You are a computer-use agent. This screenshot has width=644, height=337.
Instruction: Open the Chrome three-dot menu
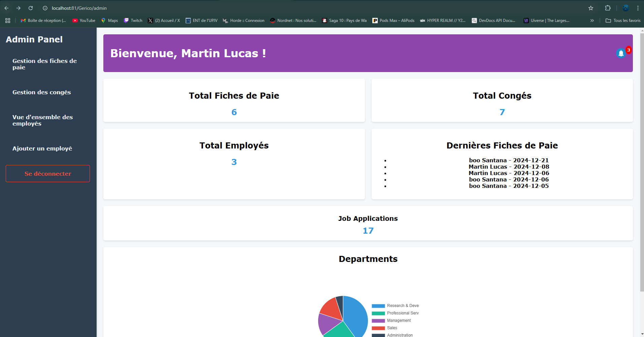point(638,8)
